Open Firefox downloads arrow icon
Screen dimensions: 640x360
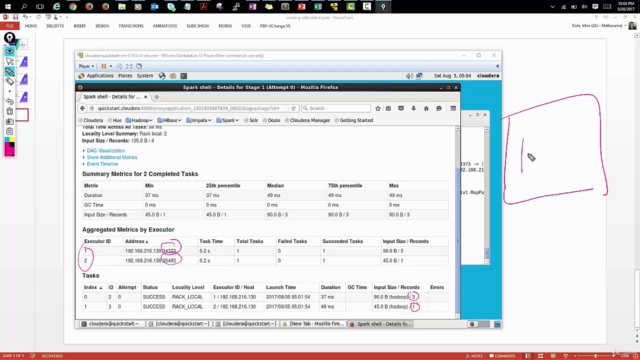click(413, 108)
